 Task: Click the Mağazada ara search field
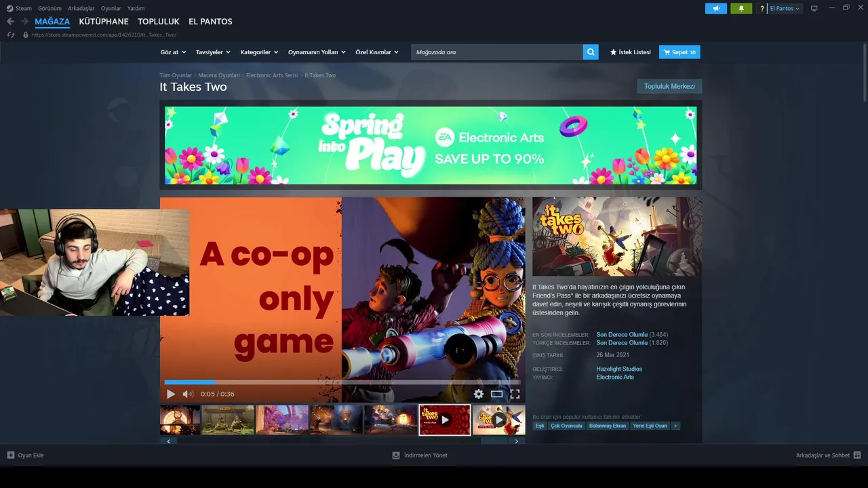[x=497, y=52]
